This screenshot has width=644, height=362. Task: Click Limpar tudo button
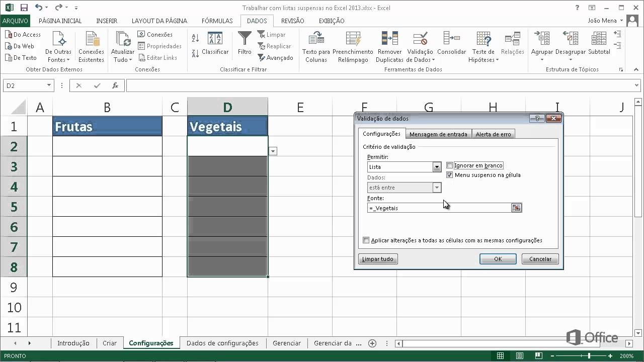coord(378,259)
